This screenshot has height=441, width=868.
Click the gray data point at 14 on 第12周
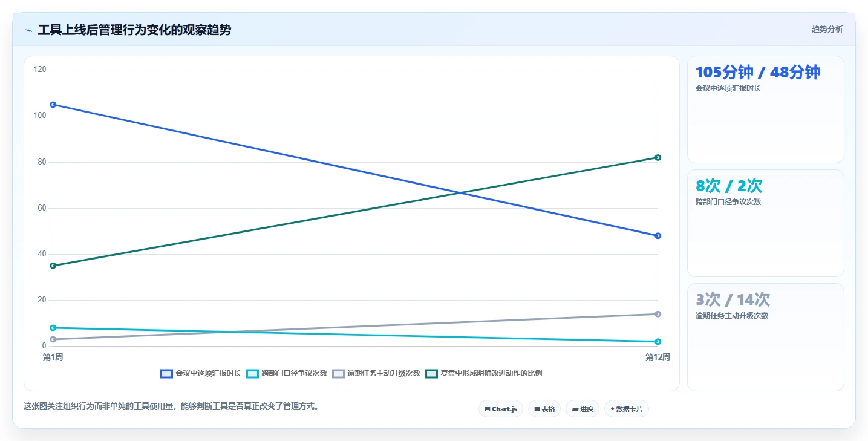[x=658, y=314]
